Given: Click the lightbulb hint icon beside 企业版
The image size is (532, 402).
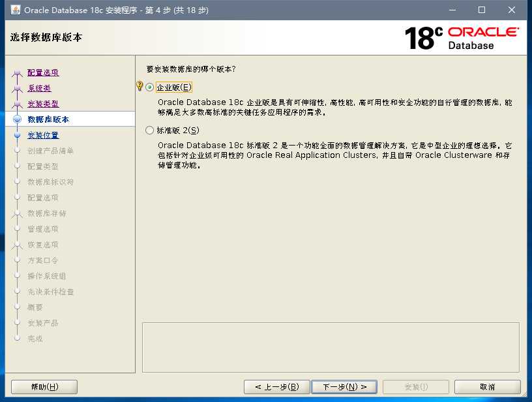Looking at the screenshot, I should (x=139, y=86).
